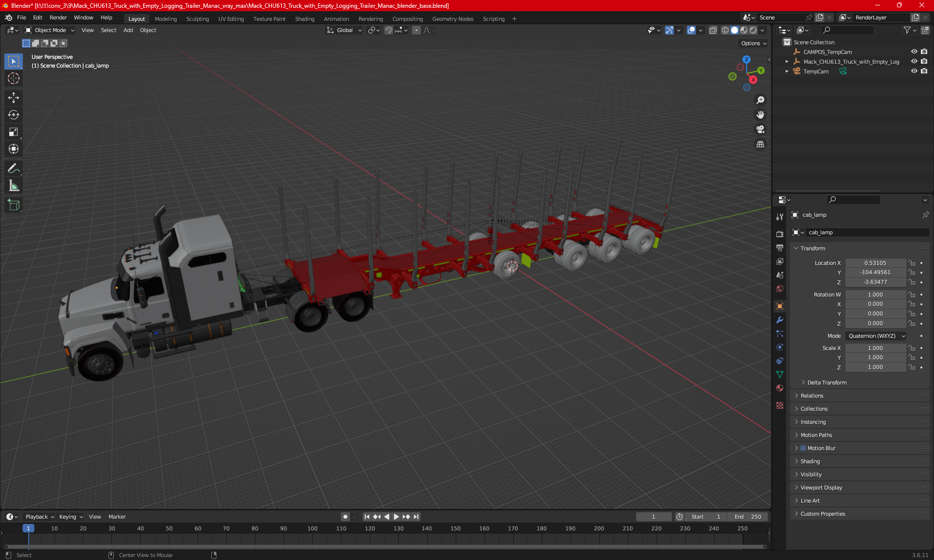Toggle lock on Scale Z

[912, 367]
